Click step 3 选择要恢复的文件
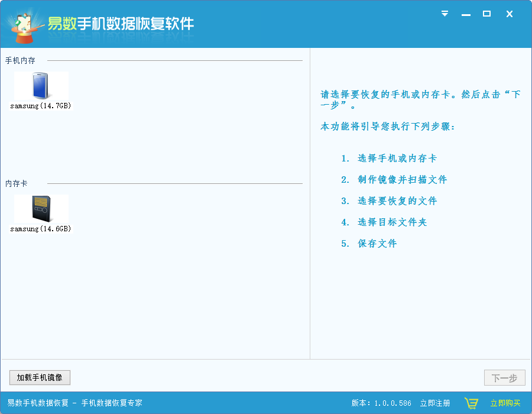The image size is (532, 414). (x=390, y=200)
